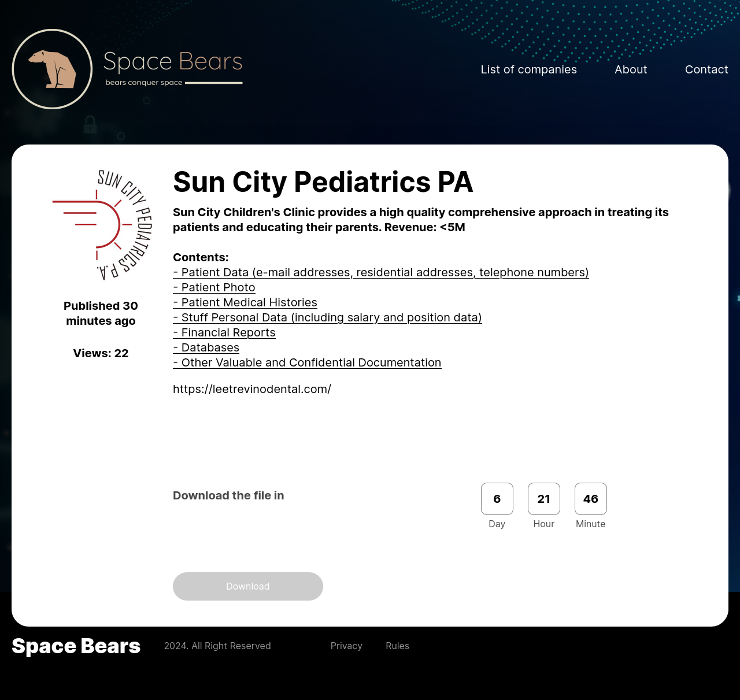Viewport: 740px width, 700px height.
Task: Click the Space Bears bear logo
Action: point(52,69)
